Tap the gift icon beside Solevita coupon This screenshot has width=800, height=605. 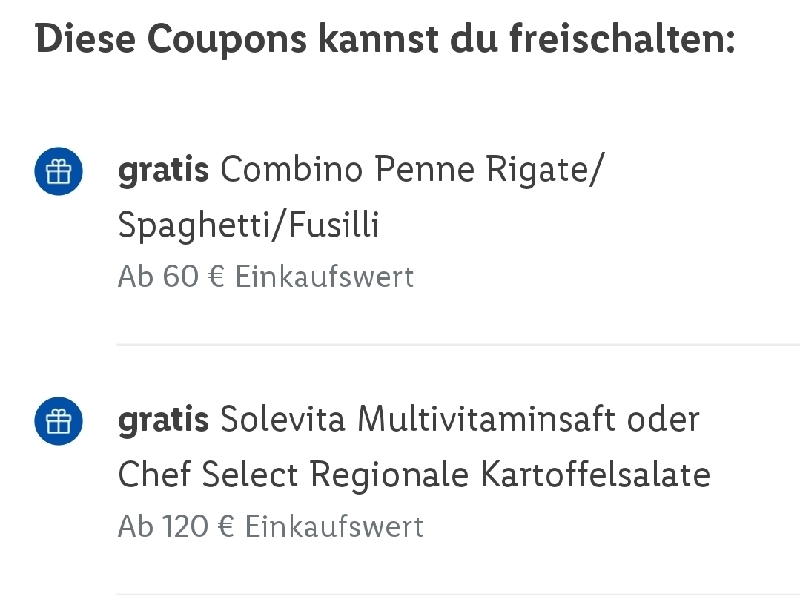(59, 421)
